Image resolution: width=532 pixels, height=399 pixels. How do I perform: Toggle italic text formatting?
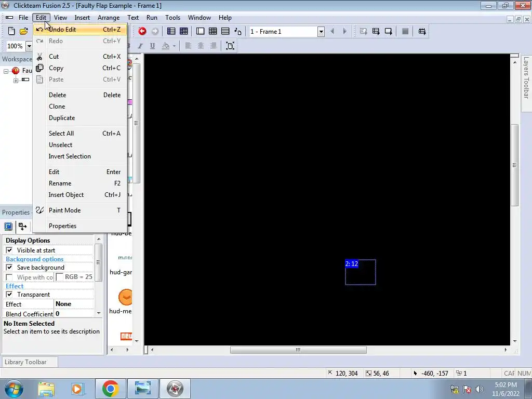(140, 46)
